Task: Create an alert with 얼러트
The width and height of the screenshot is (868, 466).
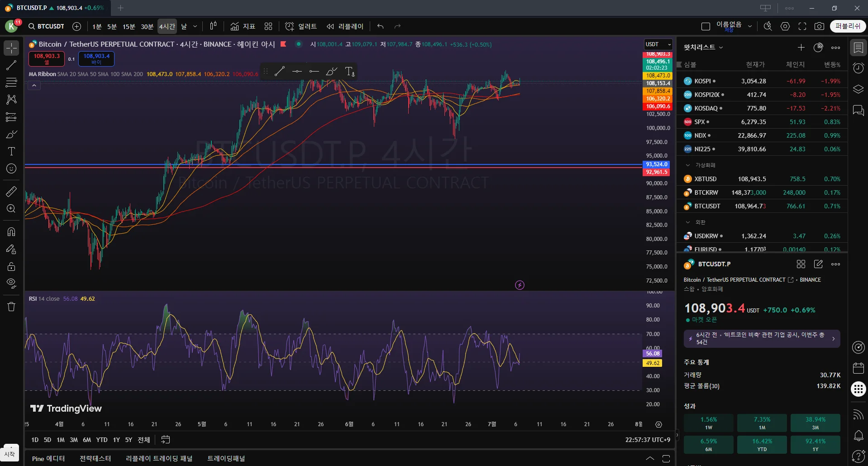Action: coord(301,26)
